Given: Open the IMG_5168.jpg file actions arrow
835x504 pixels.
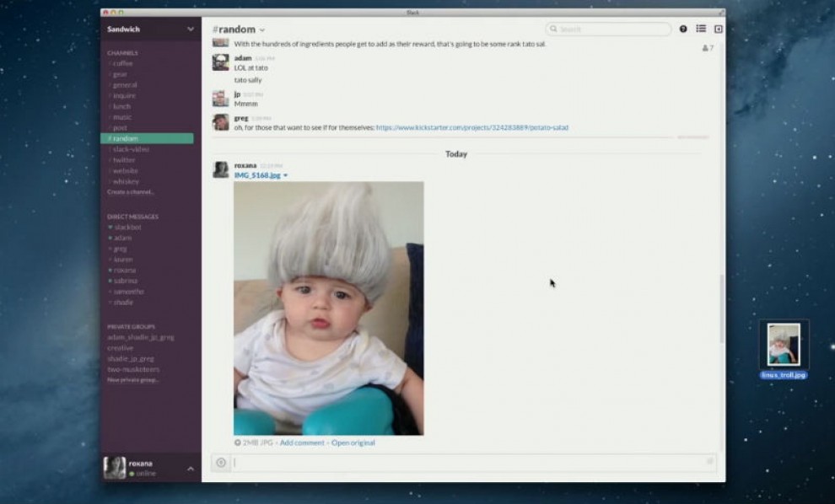Looking at the screenshot, I should [x=285, y=175].
